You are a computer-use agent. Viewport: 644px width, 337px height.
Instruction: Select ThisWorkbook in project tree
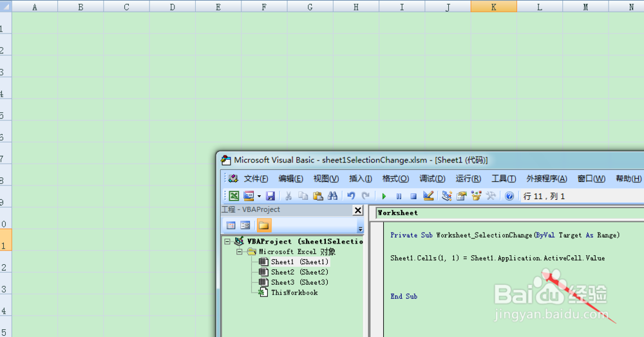tap(294, 293)
